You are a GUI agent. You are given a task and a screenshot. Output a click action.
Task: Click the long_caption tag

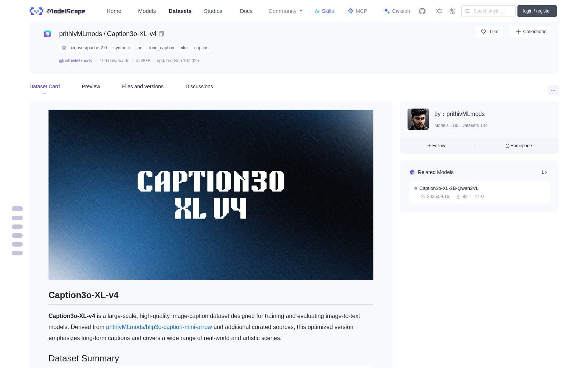pos(162,48)
